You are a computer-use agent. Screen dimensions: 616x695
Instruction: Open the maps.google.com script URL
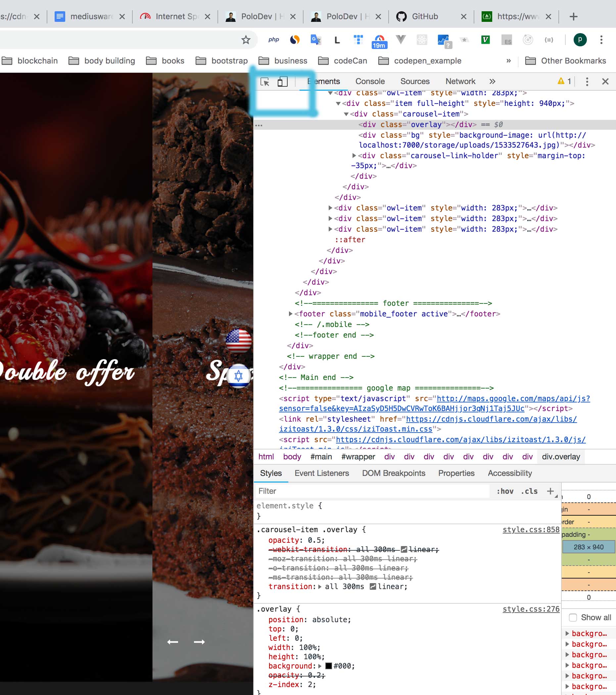(x=435, y=404)
